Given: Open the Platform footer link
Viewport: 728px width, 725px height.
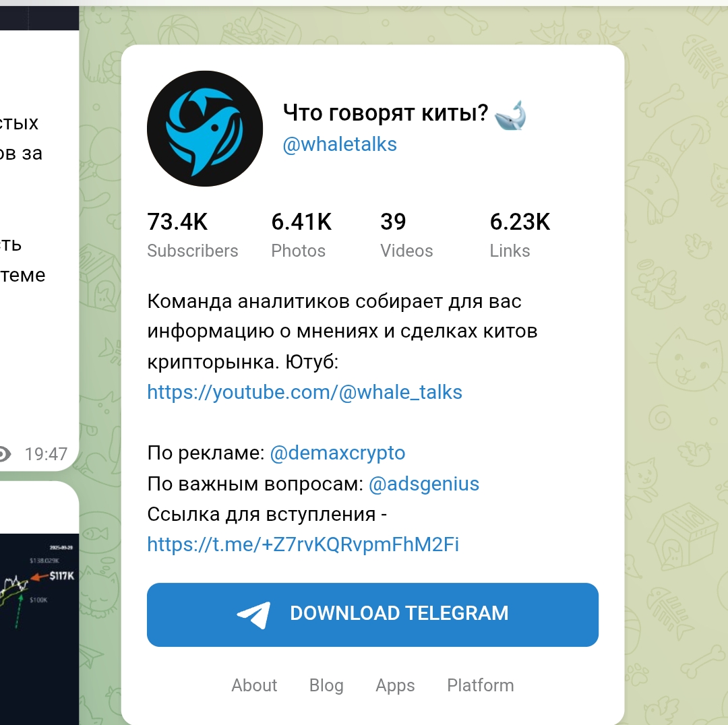Looking at the screenshot, I should [481, 685].
